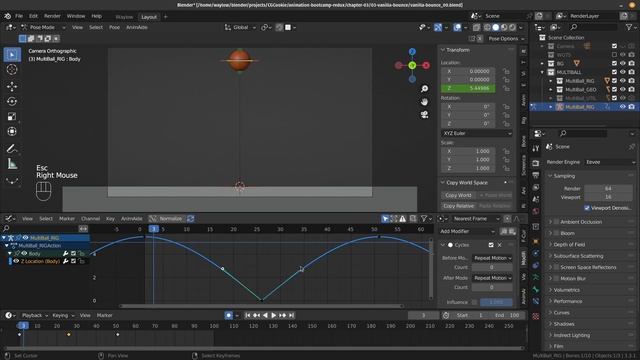
Task: Open the Playback menu in timeline
Action: (x=35, y=315)
